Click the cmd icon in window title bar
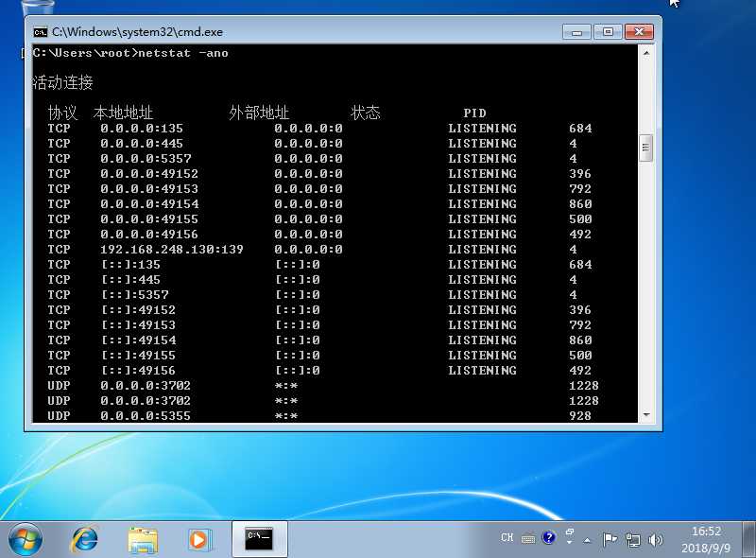756x558 pixels. (x=41, y=32)
